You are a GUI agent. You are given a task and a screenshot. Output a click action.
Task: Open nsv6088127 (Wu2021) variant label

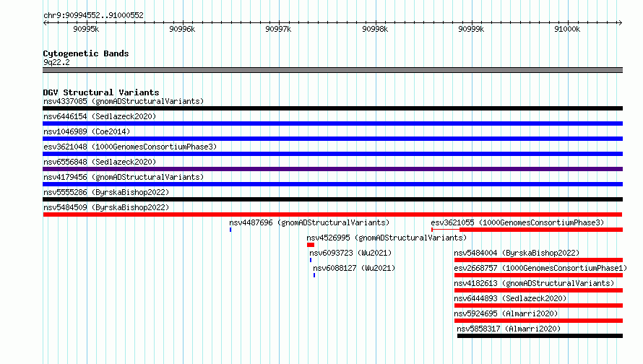click(x=354, y=268)
